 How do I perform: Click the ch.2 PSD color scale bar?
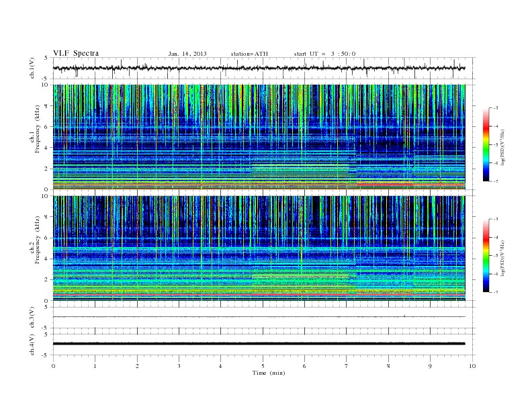[x=486, y=256]
